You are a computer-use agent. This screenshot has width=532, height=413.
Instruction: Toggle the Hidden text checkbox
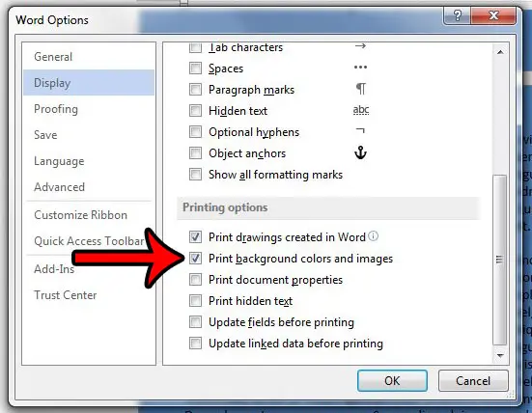[x=195, y=111]
